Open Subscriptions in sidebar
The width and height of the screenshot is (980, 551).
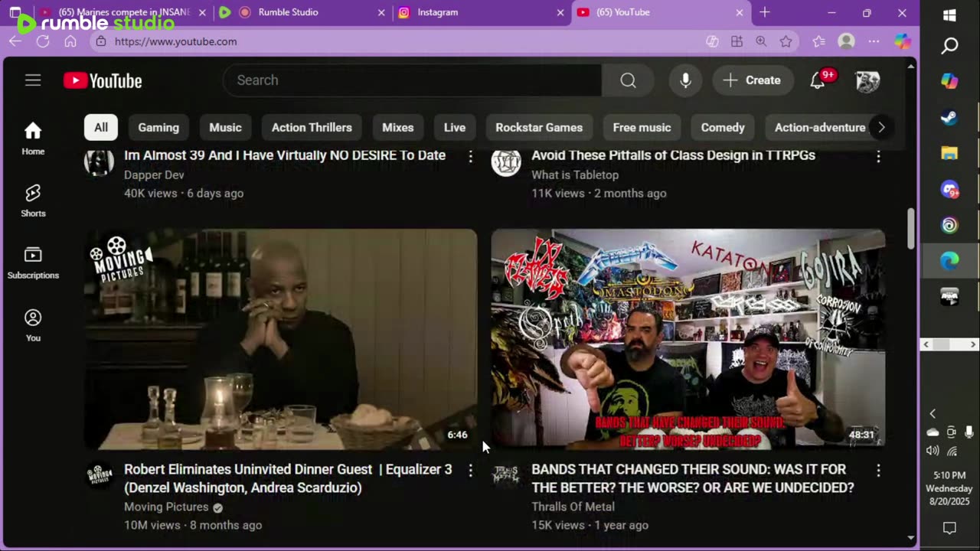[x=33, y=262]
